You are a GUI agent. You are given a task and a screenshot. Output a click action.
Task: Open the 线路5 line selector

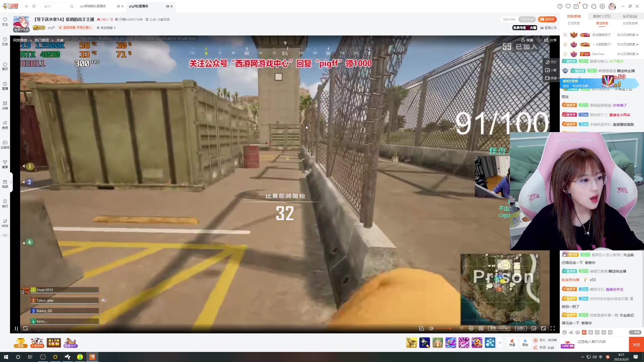click(x=521, y=328)
